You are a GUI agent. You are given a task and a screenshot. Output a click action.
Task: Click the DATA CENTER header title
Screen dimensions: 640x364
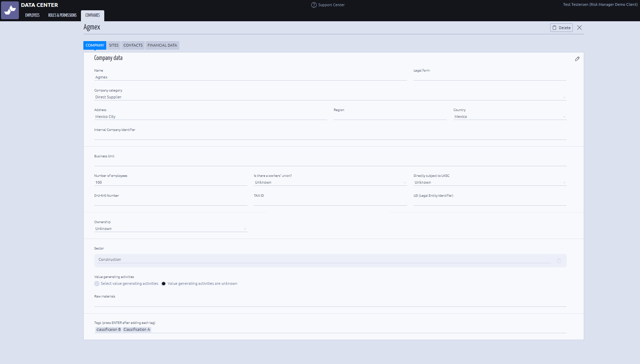click(x=39, y=5)
